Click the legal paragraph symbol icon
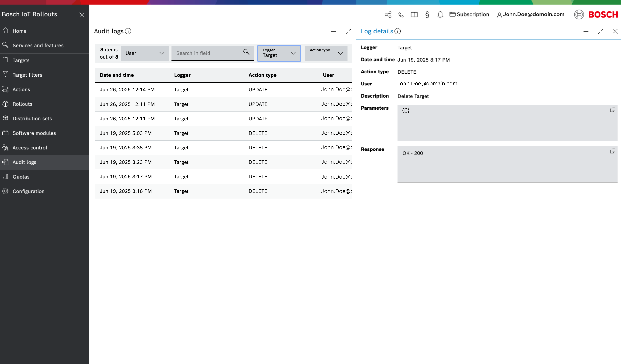Screen dimensions: 621x364 click(427, 15)
